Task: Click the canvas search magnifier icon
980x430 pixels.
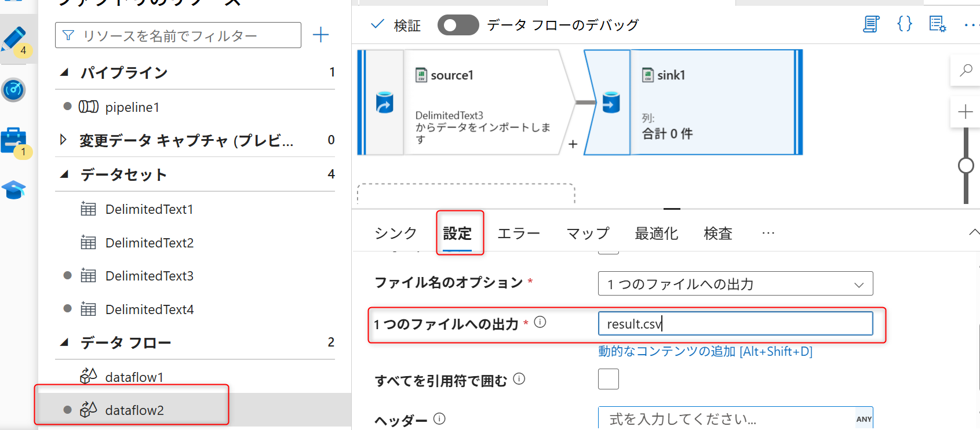Action: tap(966, 71)
